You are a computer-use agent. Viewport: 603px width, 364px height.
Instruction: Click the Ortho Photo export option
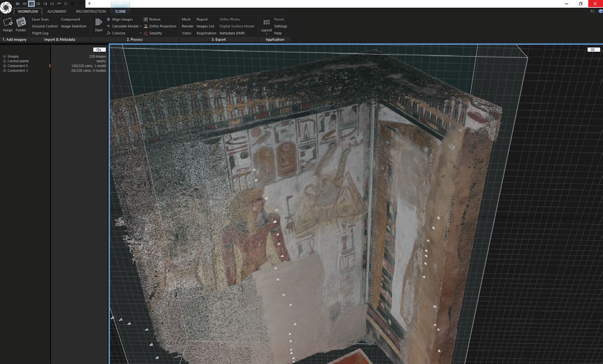[230, 19]
